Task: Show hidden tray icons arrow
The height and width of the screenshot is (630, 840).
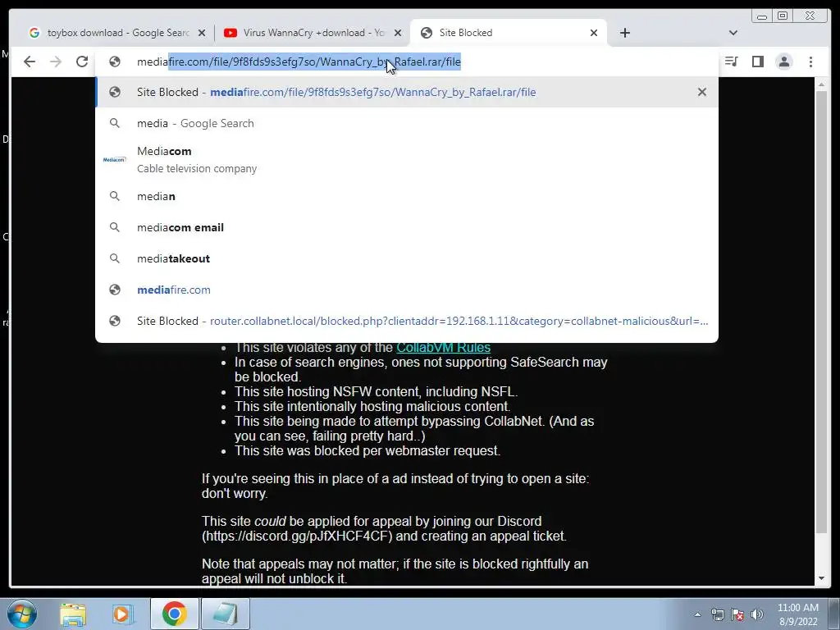Action: tap(697, 614)
